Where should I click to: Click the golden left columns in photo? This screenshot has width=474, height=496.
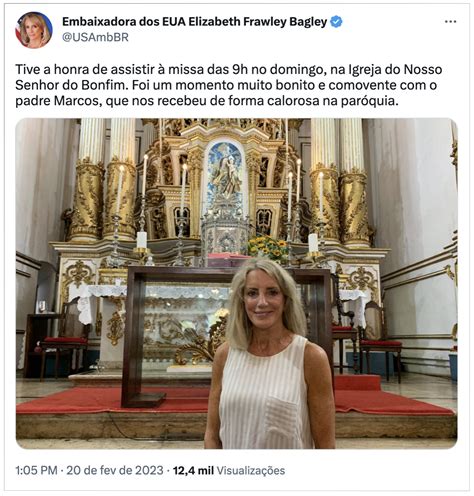click(103, 180)
